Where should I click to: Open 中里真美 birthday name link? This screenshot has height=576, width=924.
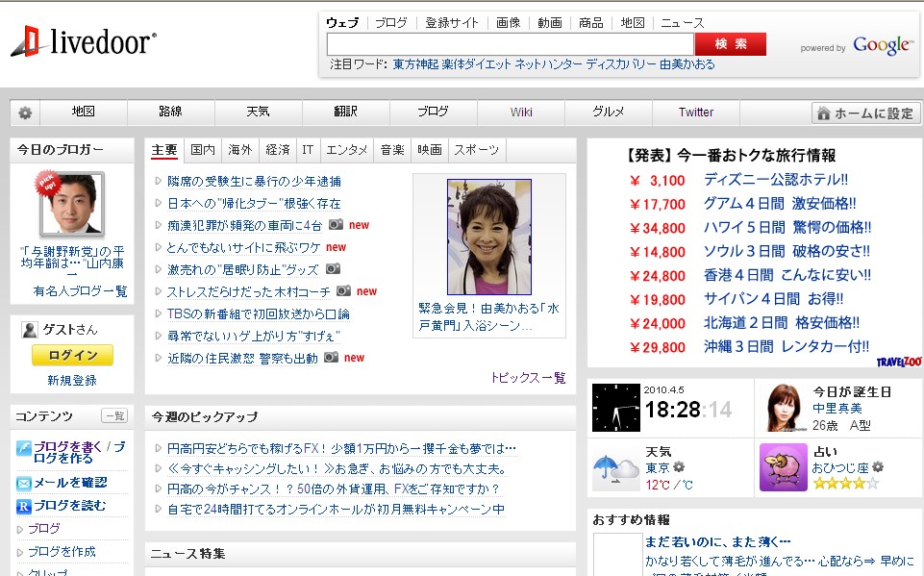coord(837,408)
